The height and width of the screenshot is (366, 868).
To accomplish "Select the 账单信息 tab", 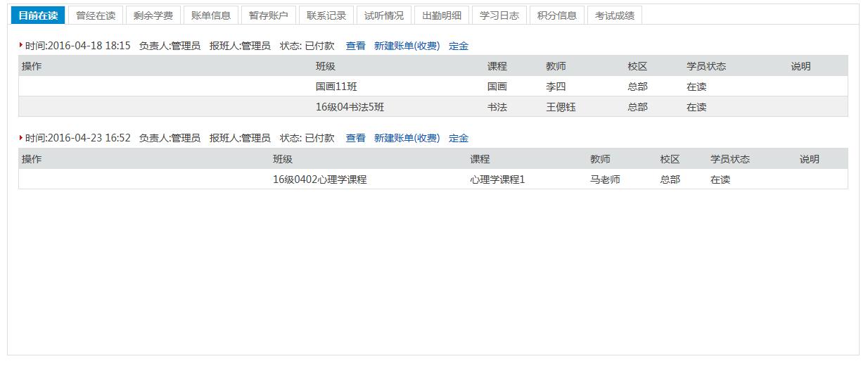I will pyautogui.click(x=211, y=15).
